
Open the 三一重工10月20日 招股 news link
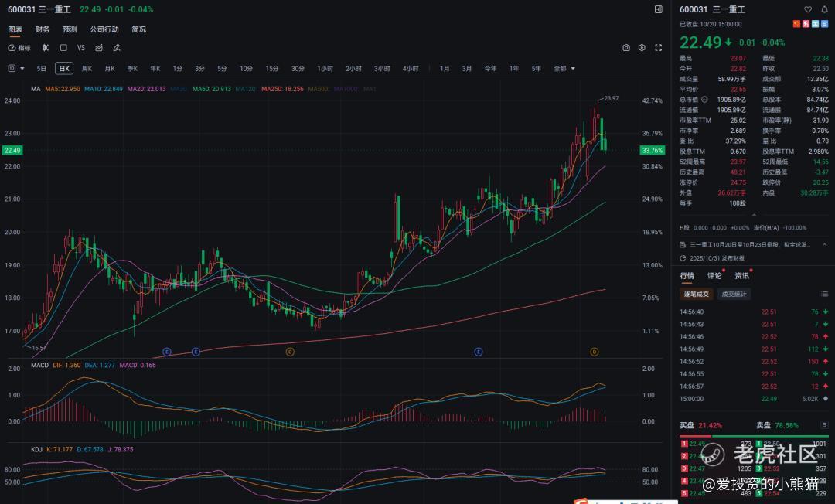pyautogui.click(x=750, y=245)
